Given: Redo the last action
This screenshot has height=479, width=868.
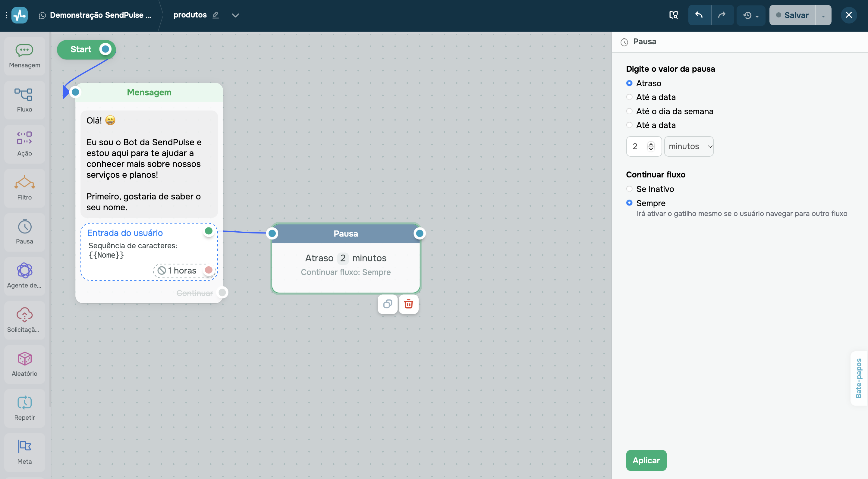Looking at the screenshot, I should [722, 15].
